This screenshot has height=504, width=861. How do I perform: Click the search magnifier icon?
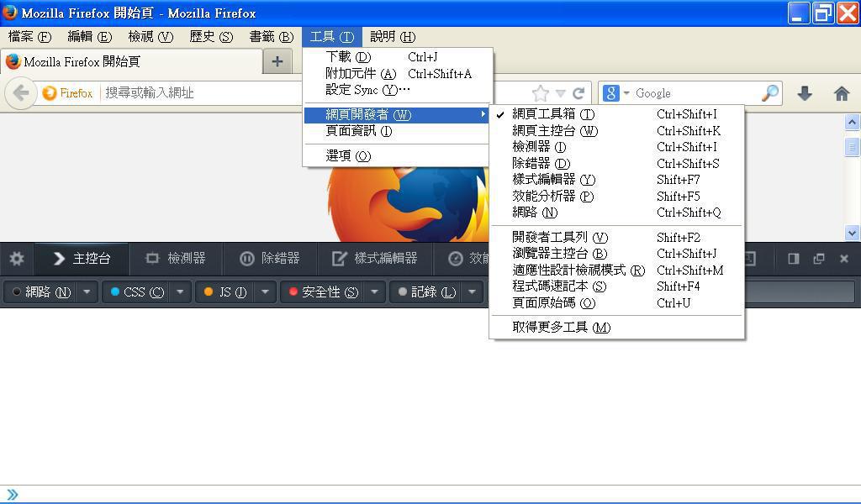pyautogui.click(x=770, y=93)
